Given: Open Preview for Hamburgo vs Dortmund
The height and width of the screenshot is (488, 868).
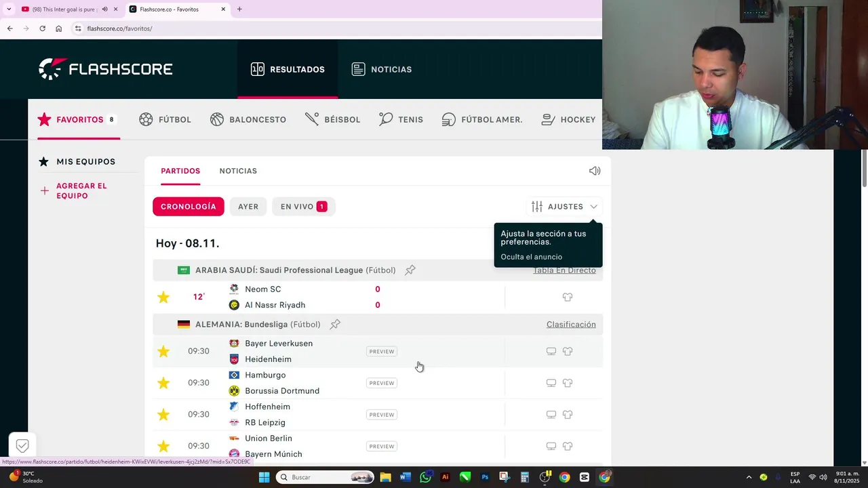Looking at the screenshot, I should (381, 383).
